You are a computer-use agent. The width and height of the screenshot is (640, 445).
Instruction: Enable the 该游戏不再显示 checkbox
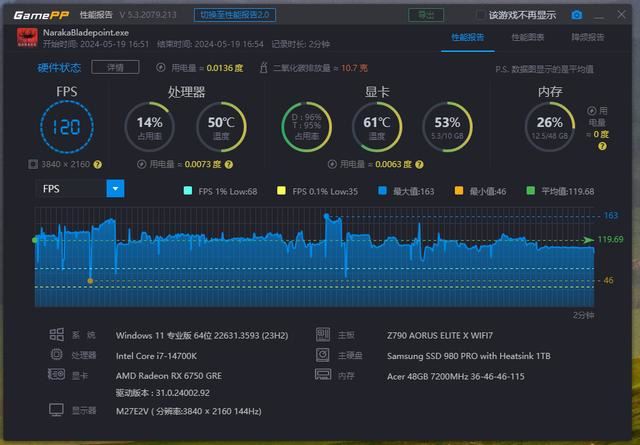[480, 15]
